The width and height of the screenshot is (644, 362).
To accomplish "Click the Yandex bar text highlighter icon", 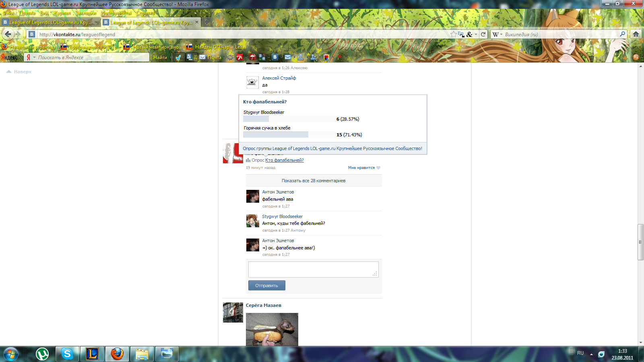I will (x=190, y=58).
